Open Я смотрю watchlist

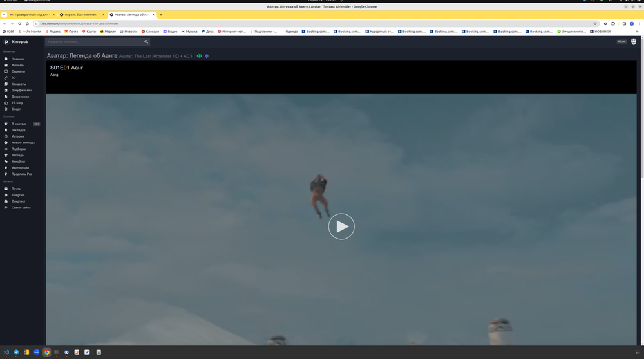click(x=19, y=124)
